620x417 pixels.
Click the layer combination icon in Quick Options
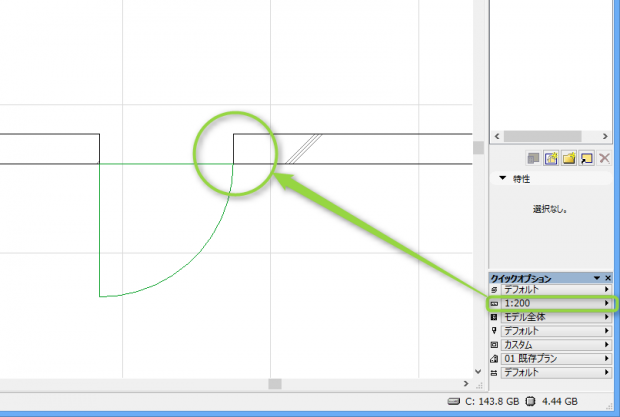click(x=494, y=290)
